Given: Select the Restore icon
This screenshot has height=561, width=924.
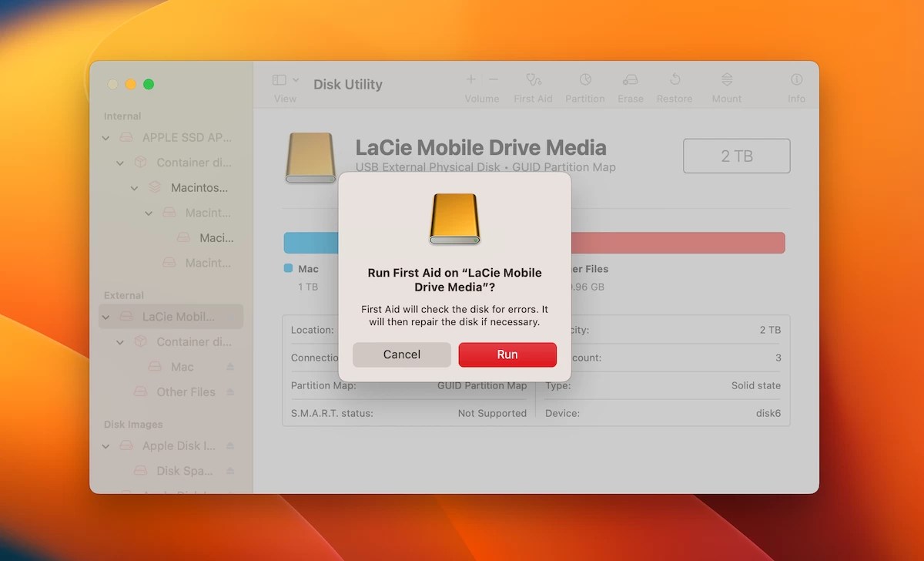Looking at the screenshot, I should pyautogui.click(x=675, y=79).
